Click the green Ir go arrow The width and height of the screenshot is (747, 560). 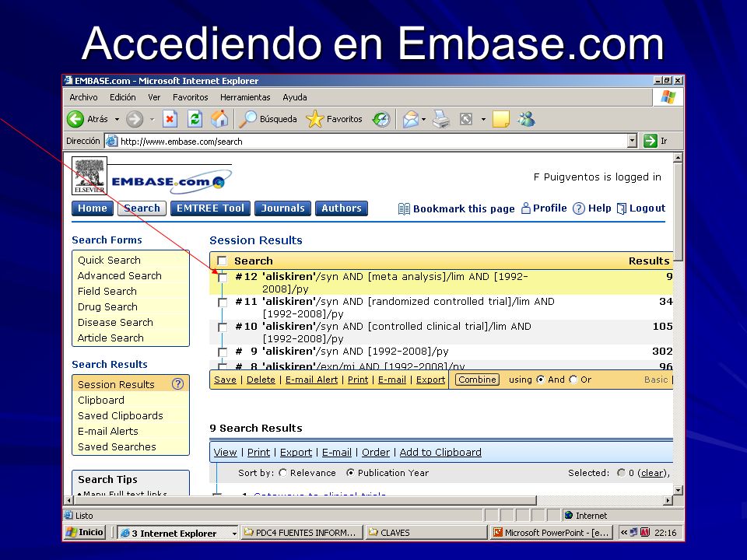(x=651, y=141)
